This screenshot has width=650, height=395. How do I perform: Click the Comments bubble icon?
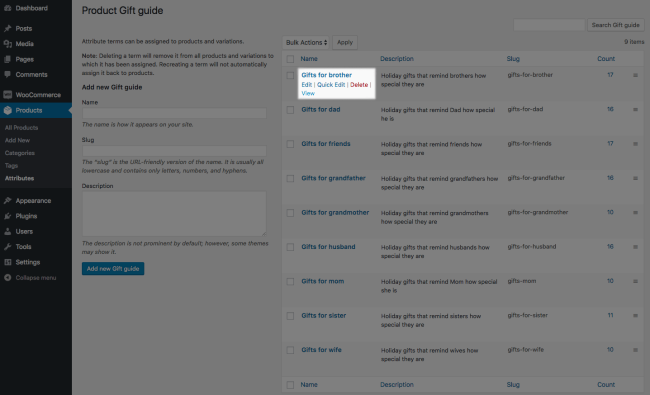(7, 75)
